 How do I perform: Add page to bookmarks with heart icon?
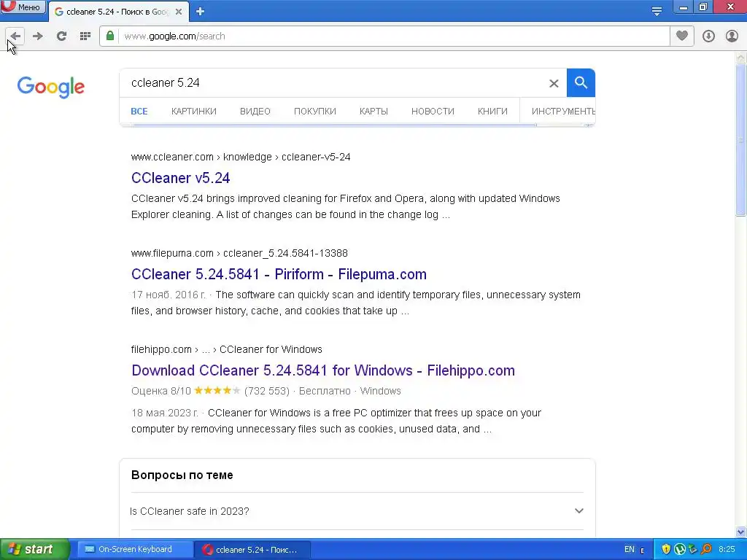[x=682, y=36]
